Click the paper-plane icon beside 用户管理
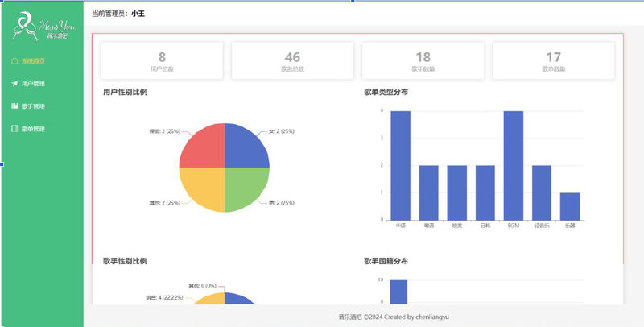644x327 pixels. coord(14,84)
